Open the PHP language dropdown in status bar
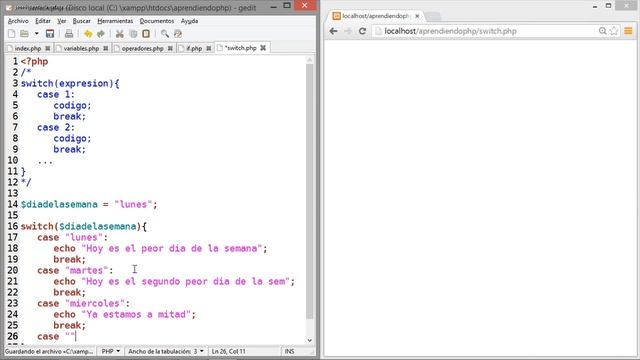640x360 pixels. click(x=111, y=351)
